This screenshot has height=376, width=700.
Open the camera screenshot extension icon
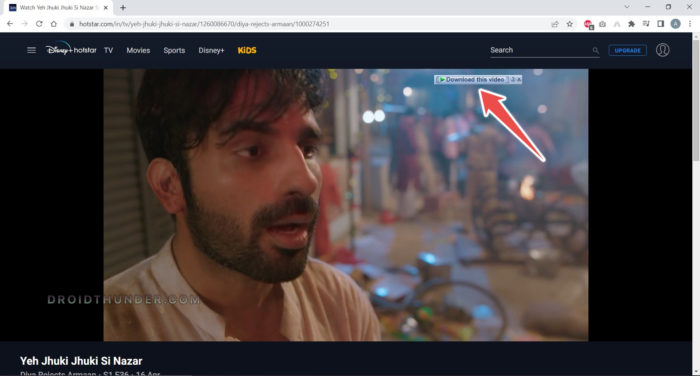point(603,24)
